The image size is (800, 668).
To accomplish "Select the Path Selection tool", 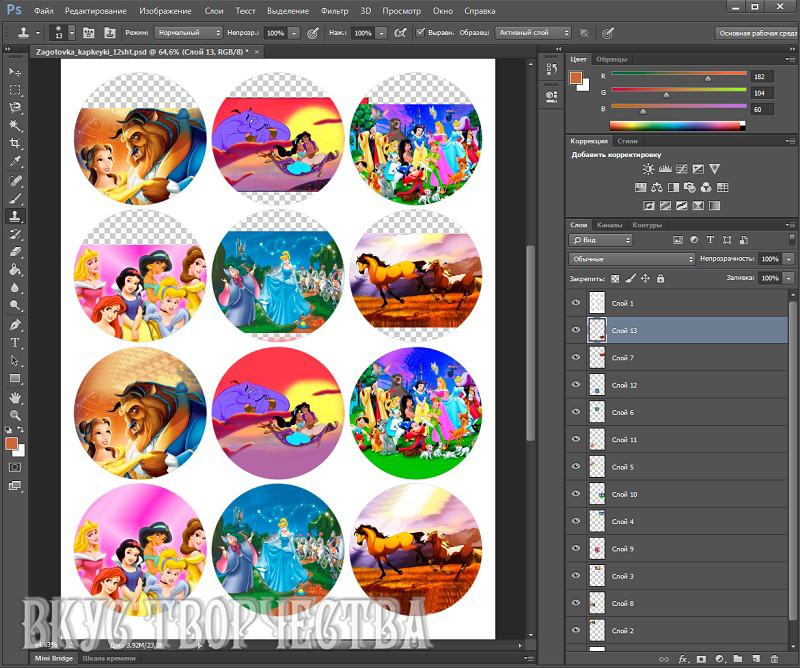I will tap(15, 360).
